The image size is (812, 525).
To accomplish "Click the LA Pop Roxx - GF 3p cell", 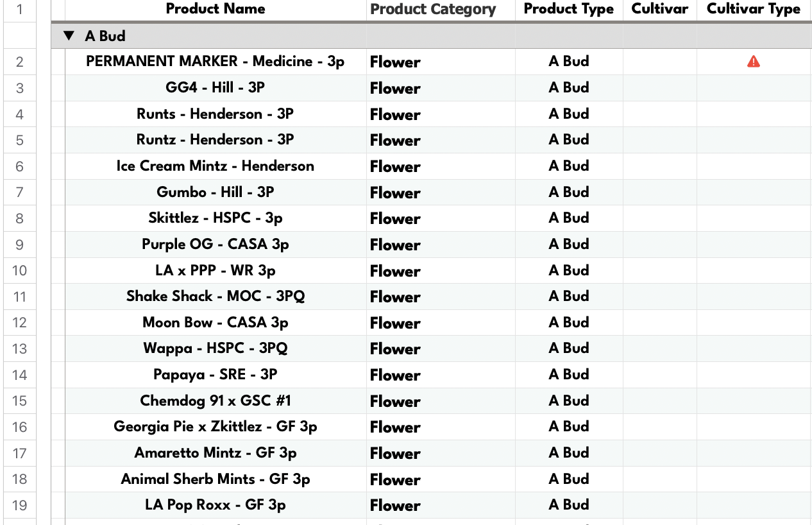I will [x=216, y=505].
